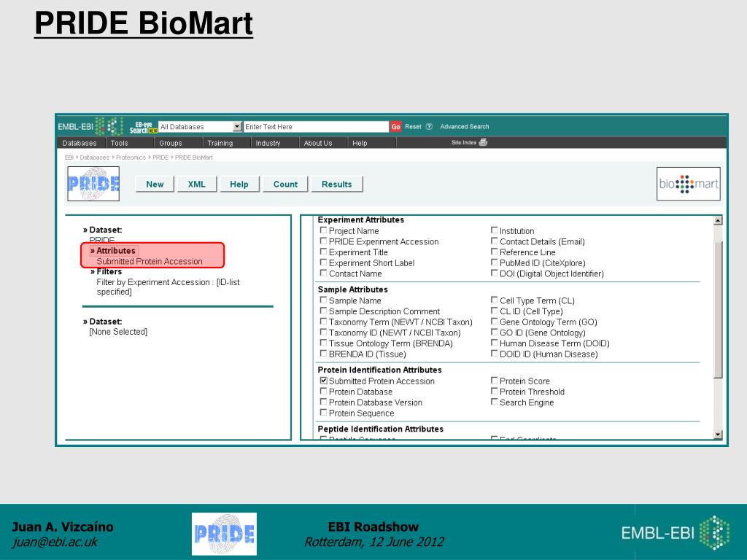Image resolution: width=747 pixels, height=560 pixels.
Task: Check the PRIDE Experiment Accession checkbox
Action: click(323, 241)
